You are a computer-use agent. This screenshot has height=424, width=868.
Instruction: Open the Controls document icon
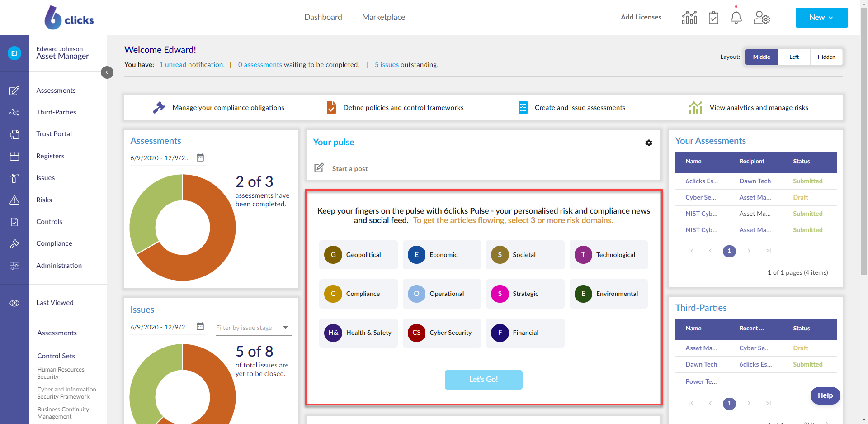click(14, 222)
